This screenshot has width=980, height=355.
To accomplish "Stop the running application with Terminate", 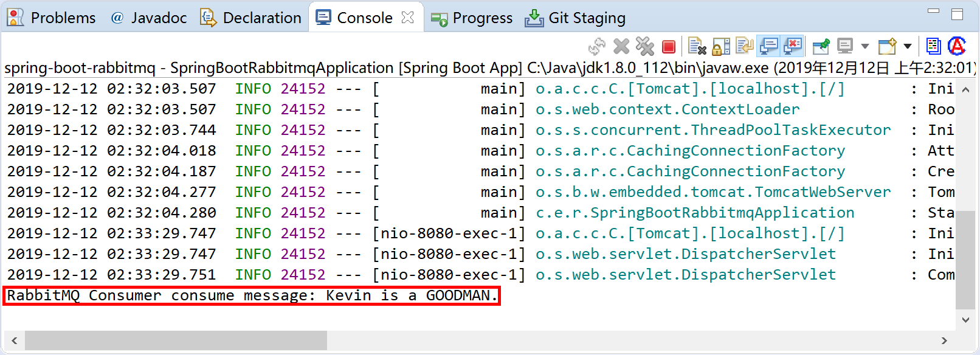I will click(669, 47).
